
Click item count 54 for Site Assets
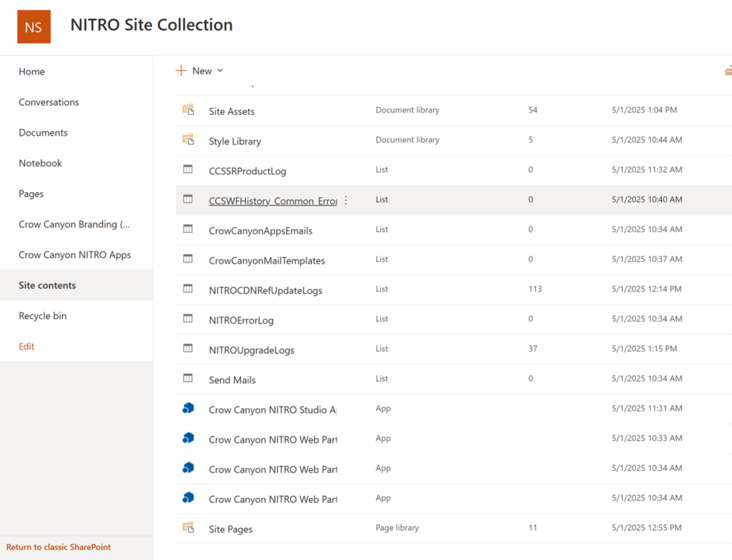click(533, 110)
